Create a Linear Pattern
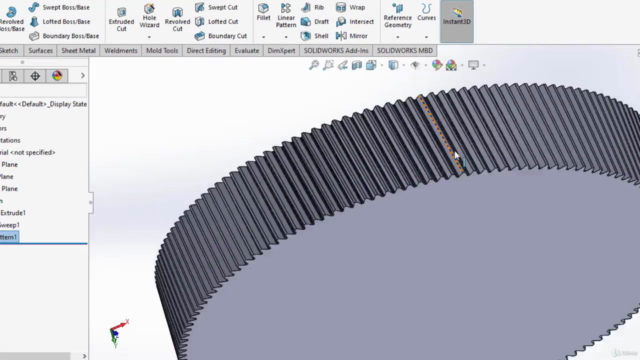This screenshot has height=360, width=640. 286,16
